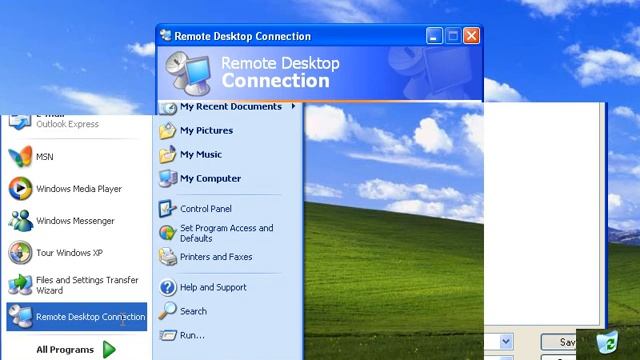
Task: Click the Files and Settings Transfer Wizard icon
Action: pos(20,284)
